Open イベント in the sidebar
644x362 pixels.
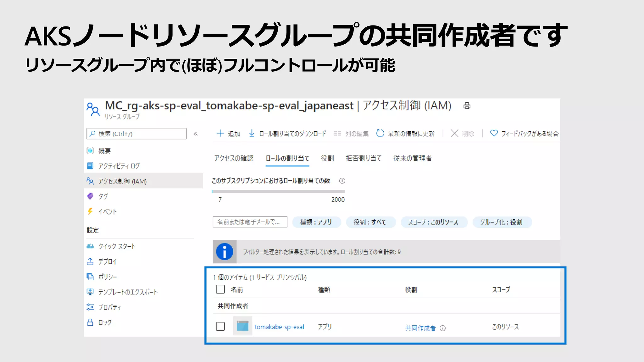tap(108, 212)
